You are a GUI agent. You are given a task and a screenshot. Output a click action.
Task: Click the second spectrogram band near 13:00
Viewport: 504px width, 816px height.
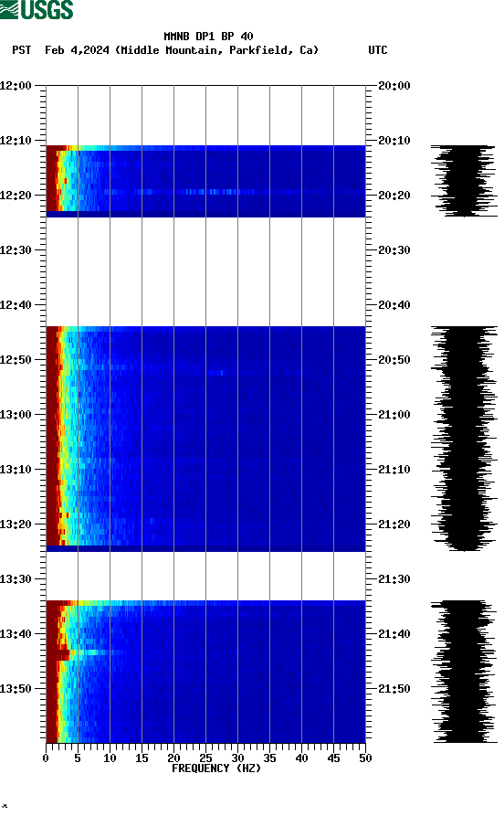pyautogui.click(x=206, y=439)
